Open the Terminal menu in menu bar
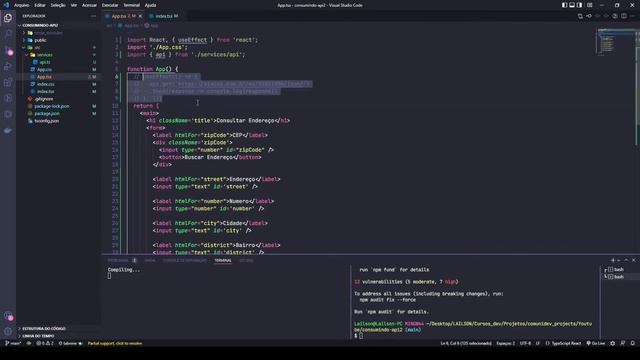This screenshot has height=360, width=640. click(131, 5)
